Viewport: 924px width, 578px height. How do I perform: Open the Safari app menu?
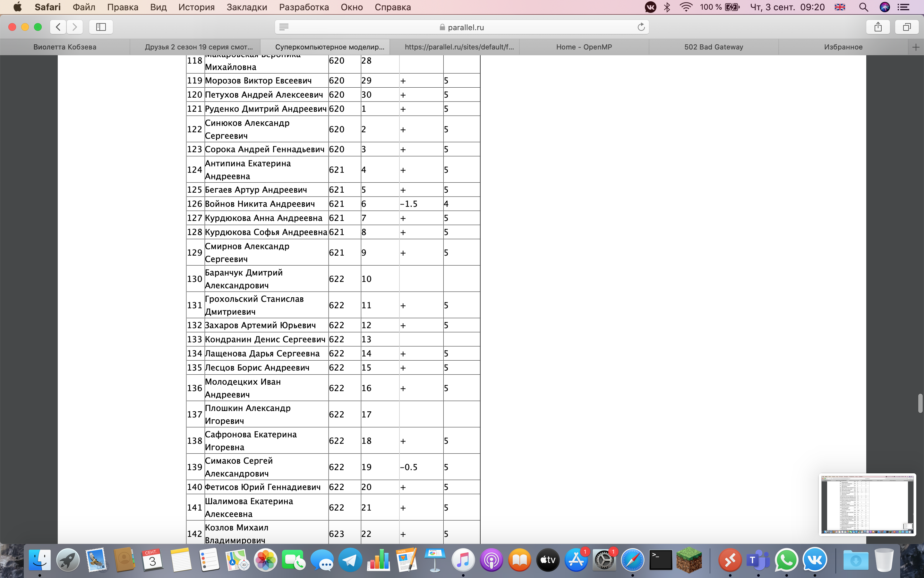47,7
